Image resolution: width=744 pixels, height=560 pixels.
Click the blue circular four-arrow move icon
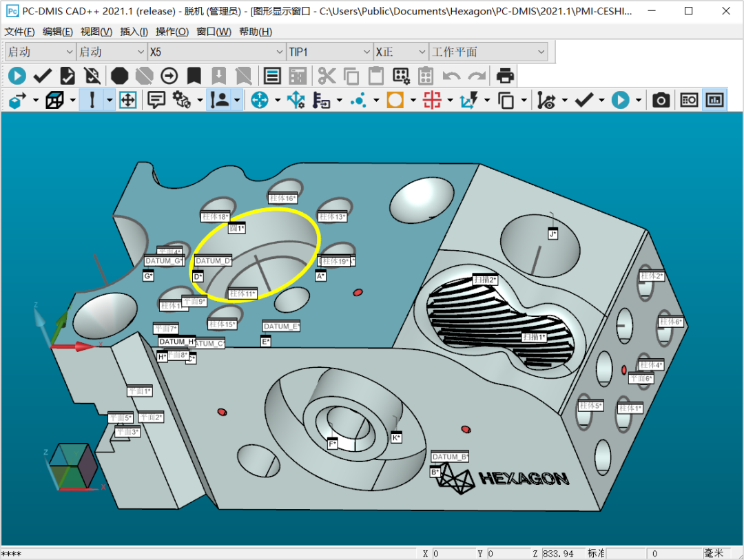pyautogui.click(x=260, y=100)
